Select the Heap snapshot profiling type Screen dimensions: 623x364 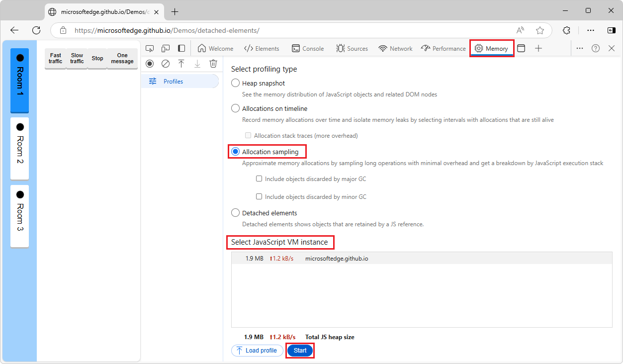(x=235, y=83)
